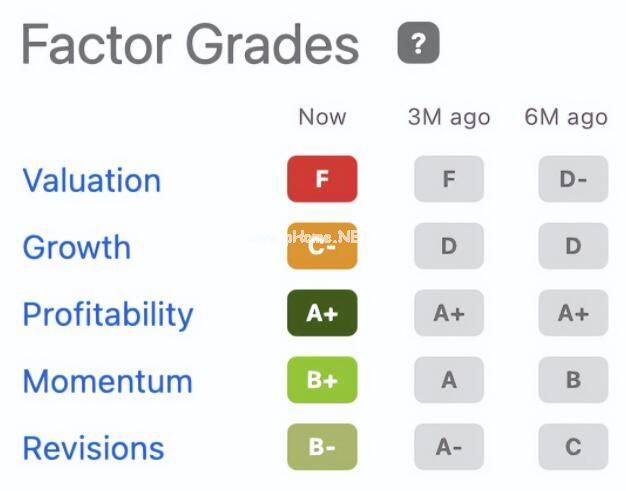Select the Momentum B grade 6M ago

(573, 380)
